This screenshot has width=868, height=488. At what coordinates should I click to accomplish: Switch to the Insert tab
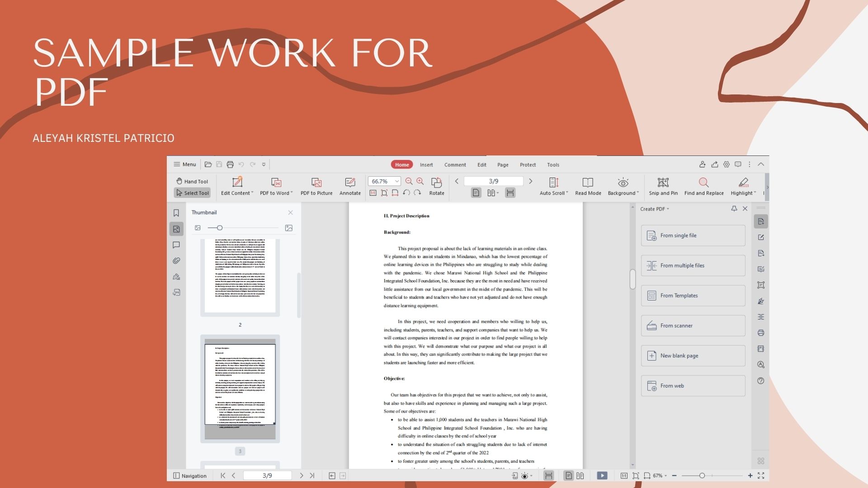[426, 164]
